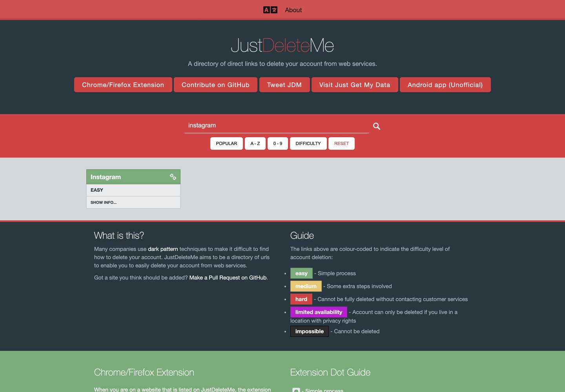Click Android app (Unofficial) button
Image resolution: width=565 pixels, height=392 pixels.
point(445,85)
